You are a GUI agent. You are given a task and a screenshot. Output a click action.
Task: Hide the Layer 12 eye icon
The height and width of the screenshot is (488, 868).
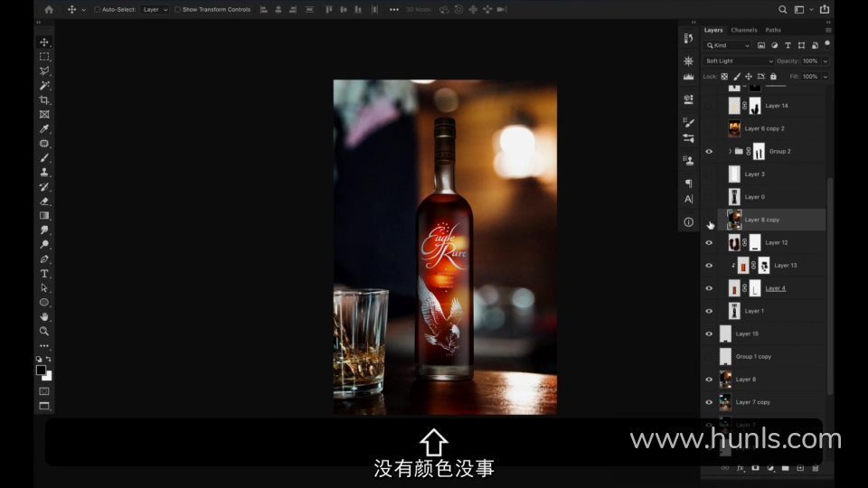tap(709, 243)
